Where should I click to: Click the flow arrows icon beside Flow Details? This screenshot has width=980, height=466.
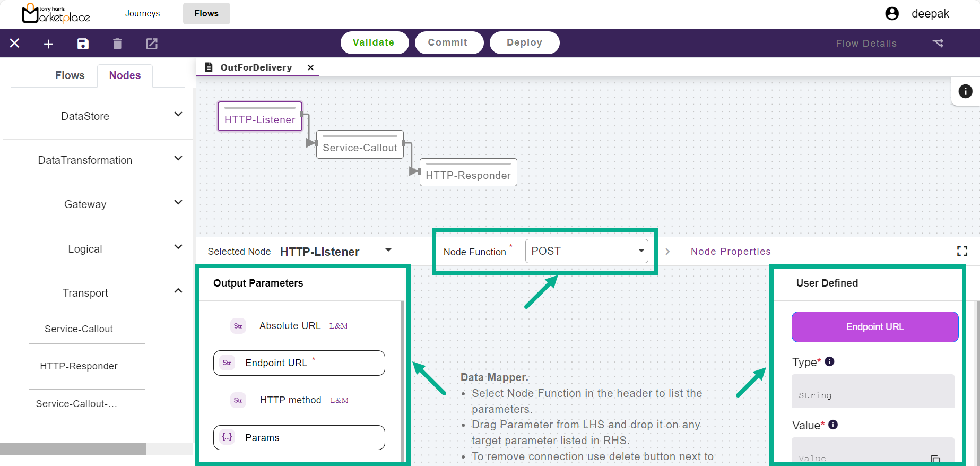pyautogui.click(x=938, y=44)
